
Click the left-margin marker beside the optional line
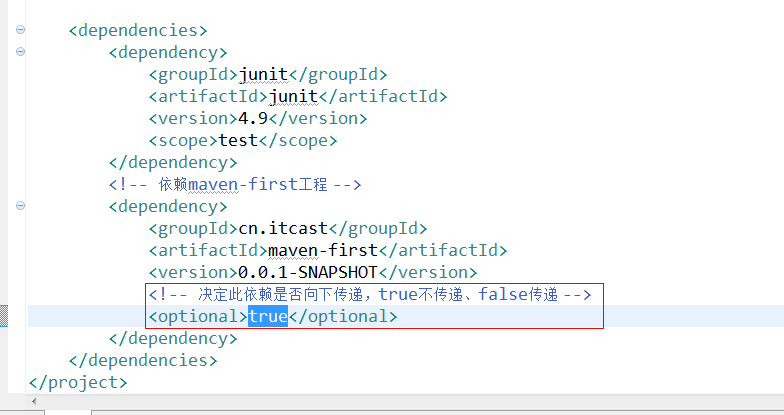(4, 316)
